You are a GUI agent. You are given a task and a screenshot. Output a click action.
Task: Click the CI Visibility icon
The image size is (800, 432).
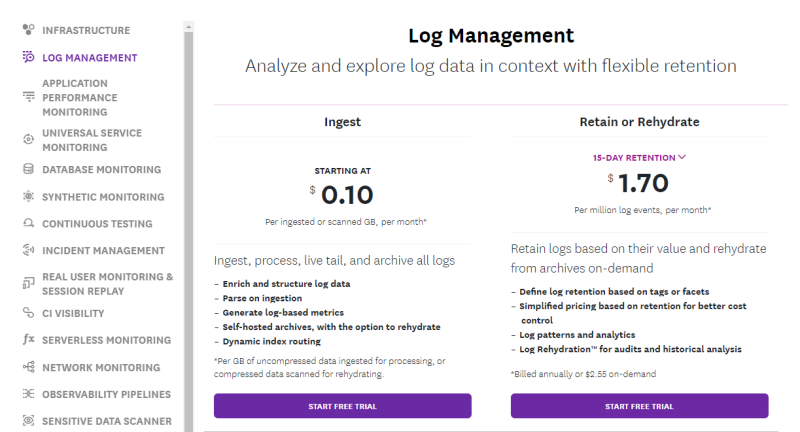pos(29,313)
